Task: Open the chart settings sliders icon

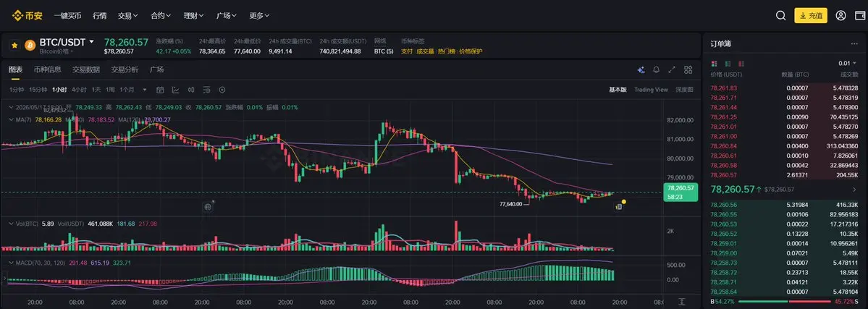Action: (206, 90)
